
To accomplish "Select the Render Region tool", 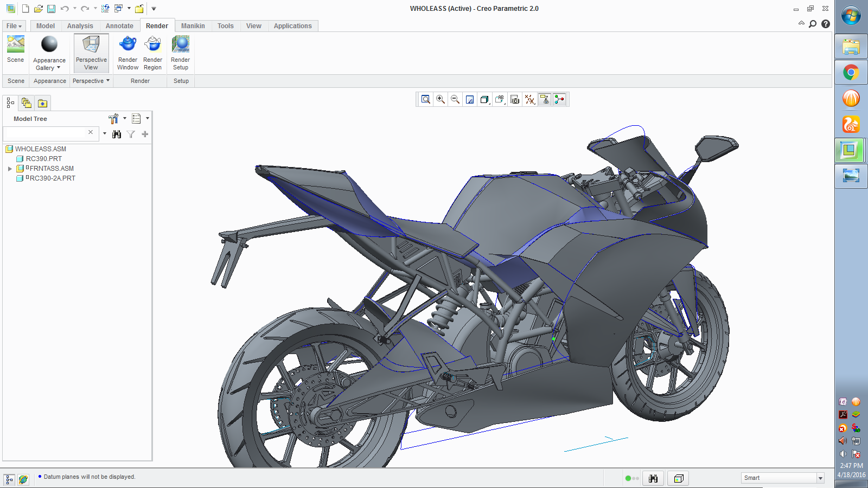I will pyautogui.click(x=152, y=53).
